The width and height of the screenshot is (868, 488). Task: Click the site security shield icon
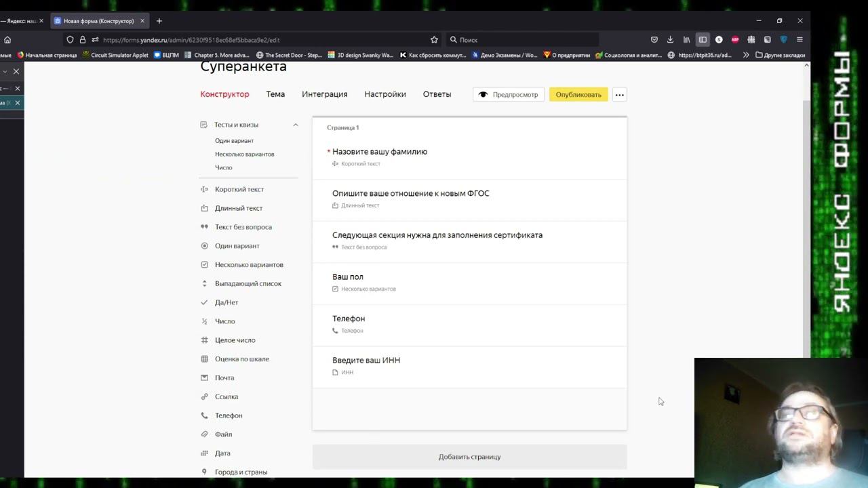70,40
